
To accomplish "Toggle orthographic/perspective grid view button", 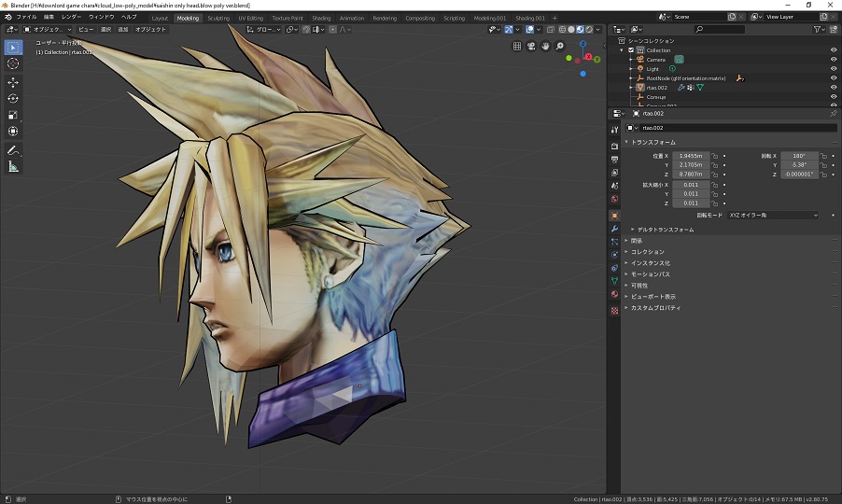I will click(517, 46).
